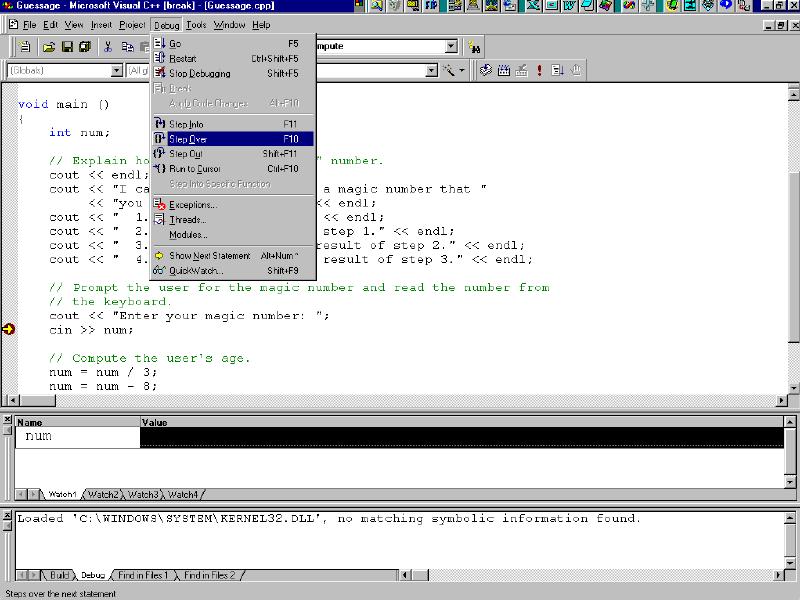This screenshot has height=600, width=800.
Task: Open Modules... from the Debug menu
Action: (x=233, y=234)
